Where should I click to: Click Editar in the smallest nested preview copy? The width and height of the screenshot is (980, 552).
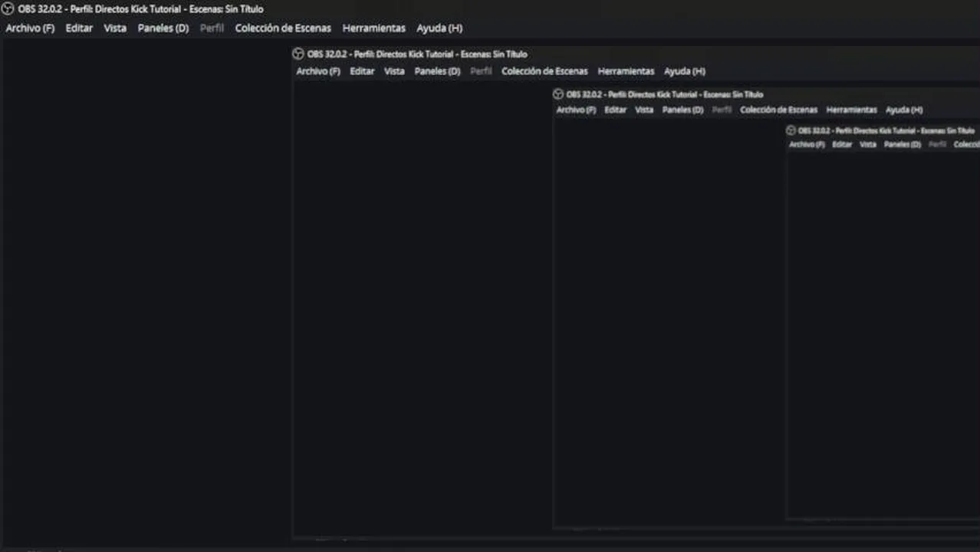pos(842,144)
